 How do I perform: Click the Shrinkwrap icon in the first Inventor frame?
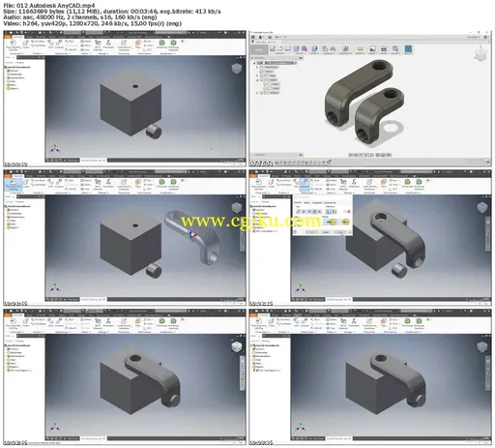(x=161, y=45)
